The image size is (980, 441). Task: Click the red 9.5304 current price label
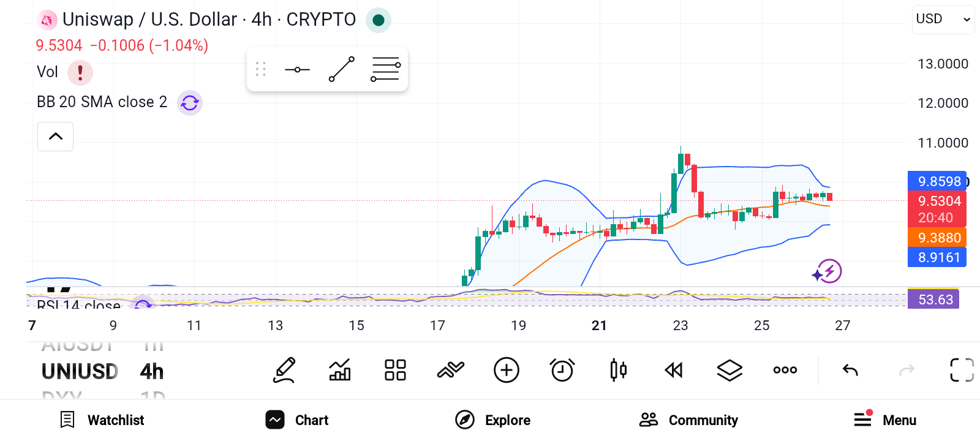click(937, 209)
